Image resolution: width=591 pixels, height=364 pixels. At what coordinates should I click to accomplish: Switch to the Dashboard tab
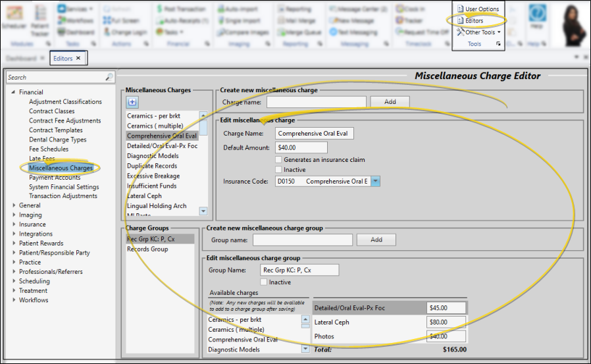20,59
